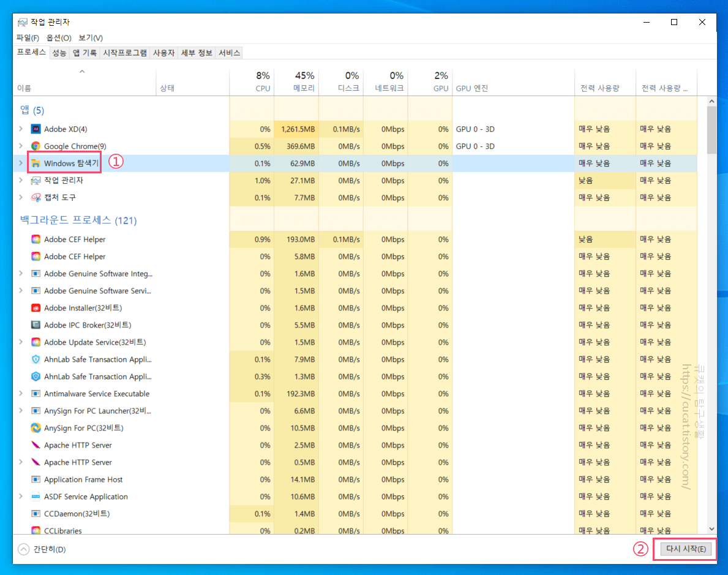Viewport: 728px width, 575px height.
Task: Click the Windows 탐색기 folder icon
Action: coord(36,163)
